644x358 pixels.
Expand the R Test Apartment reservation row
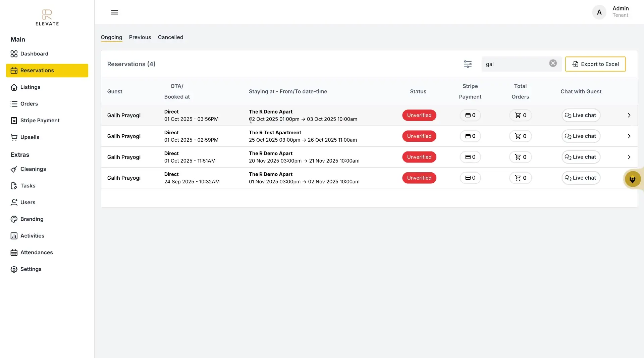pyautogui.click(x=629, y=136)
